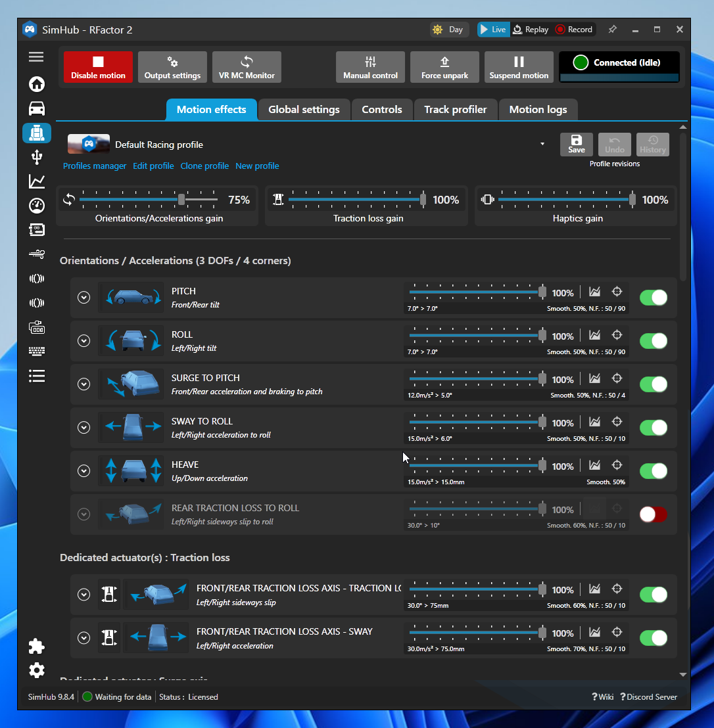Viewport: 714px width, 728px height.
Task: Open the Controls tab
Action: pos(382,110)
